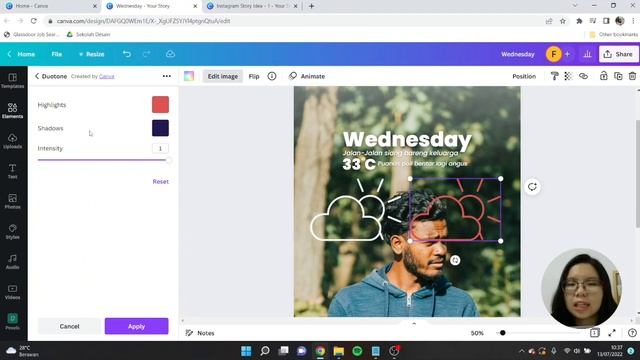
Task: Click the help question mark icon
Action: (x=632, y=333)
